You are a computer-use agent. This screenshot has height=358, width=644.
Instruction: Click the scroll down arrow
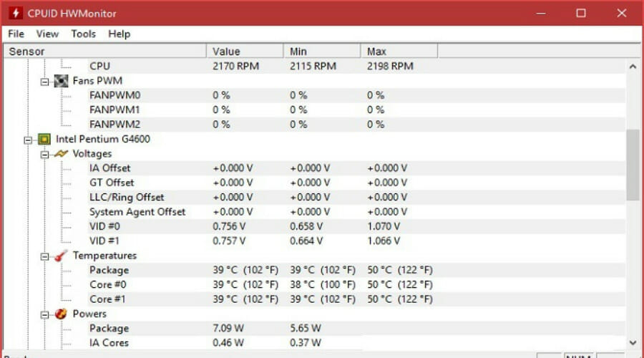[633, 342]
